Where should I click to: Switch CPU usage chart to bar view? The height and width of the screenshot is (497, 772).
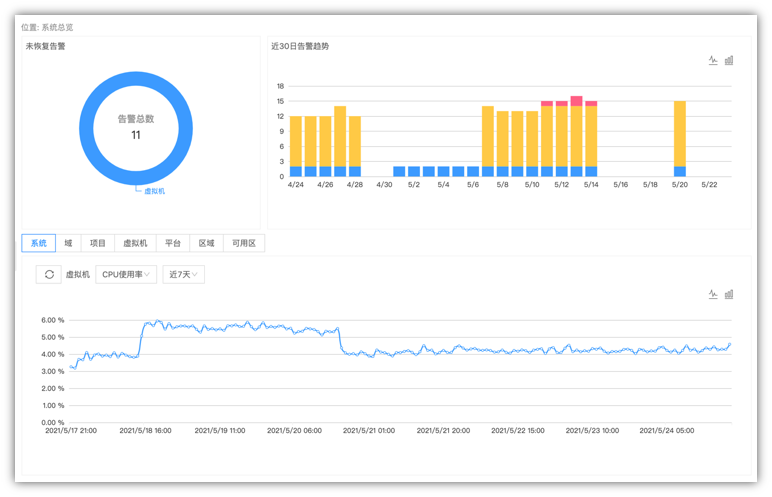pos(729,294)
